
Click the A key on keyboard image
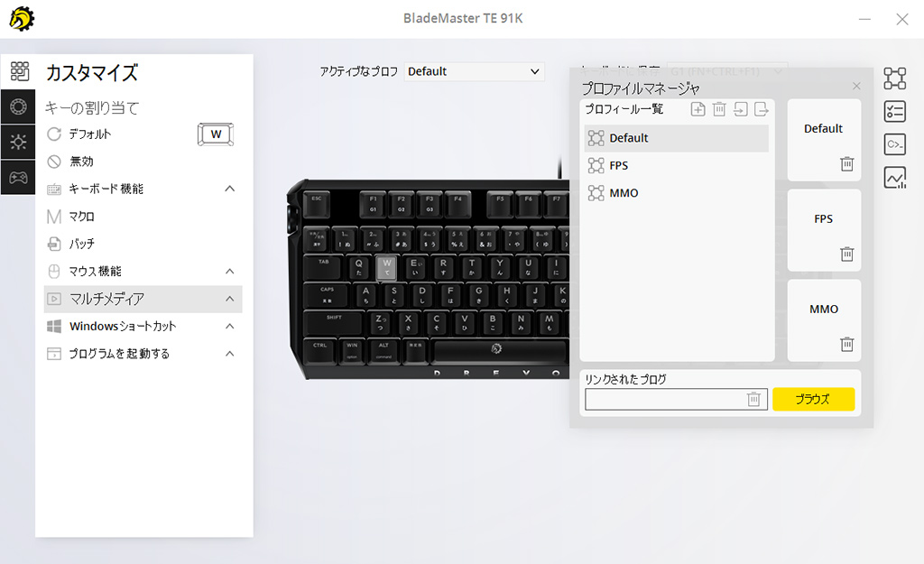tap(366, 295)
